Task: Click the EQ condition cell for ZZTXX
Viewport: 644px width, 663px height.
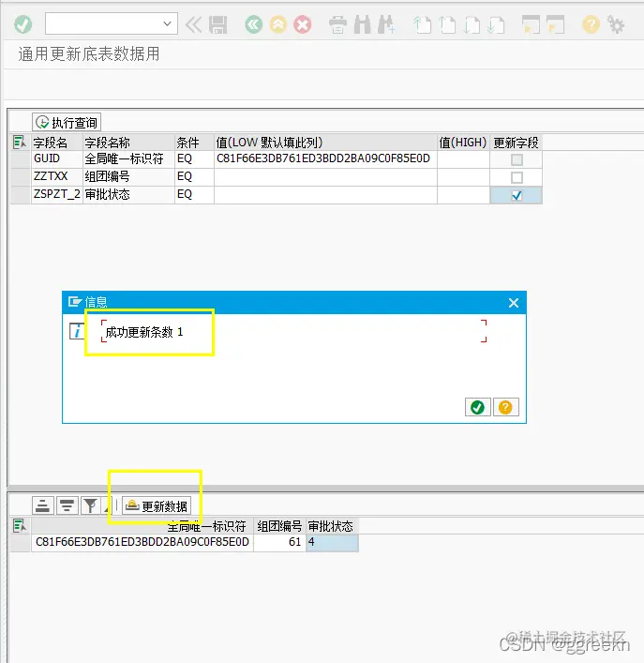Action: coord(194,177)
